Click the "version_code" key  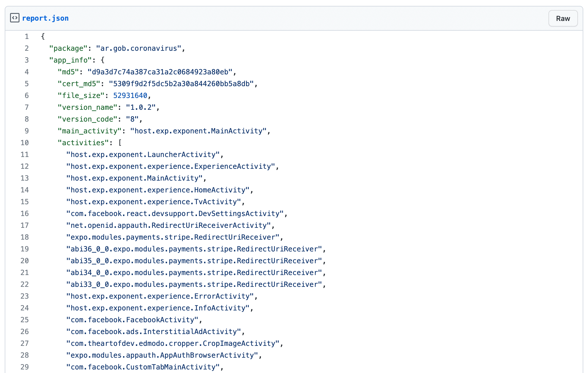[88, 119]
